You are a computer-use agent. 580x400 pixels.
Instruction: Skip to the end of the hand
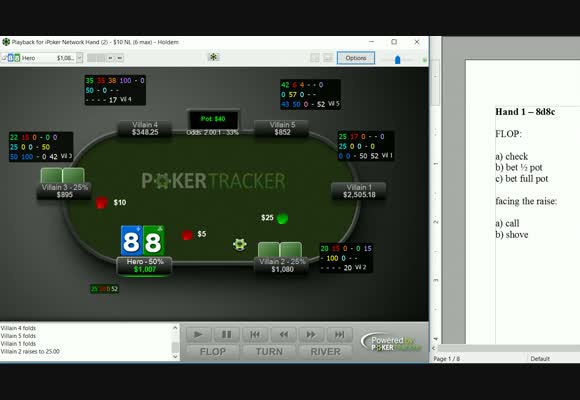pos(339,335)
